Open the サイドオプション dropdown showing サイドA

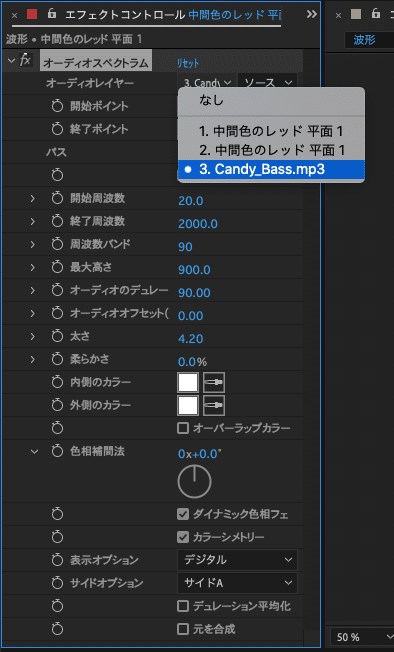237,583
